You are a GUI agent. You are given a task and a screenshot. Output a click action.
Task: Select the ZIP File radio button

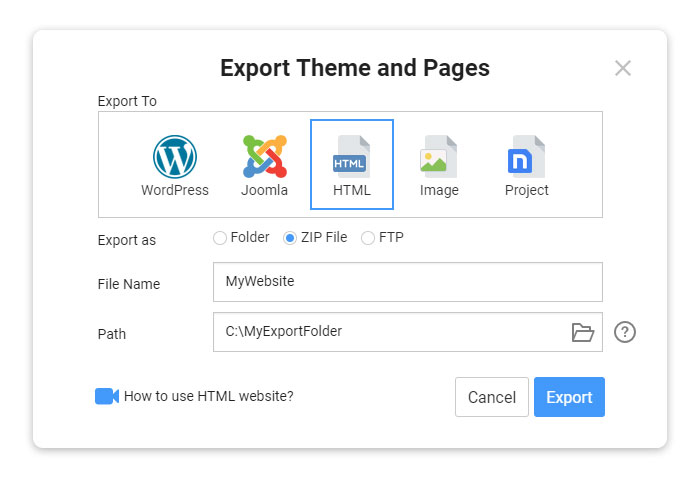290,238
